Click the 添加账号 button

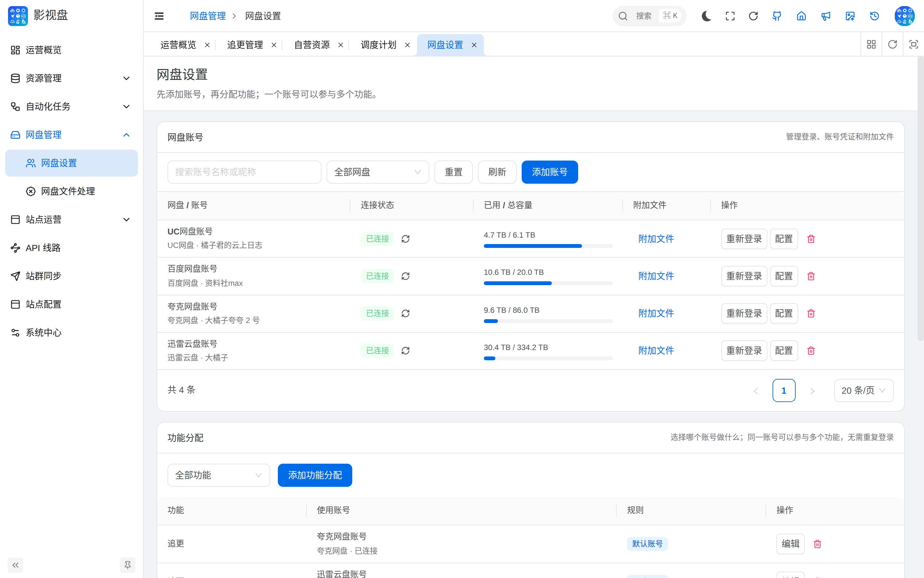tap(550, 172)
